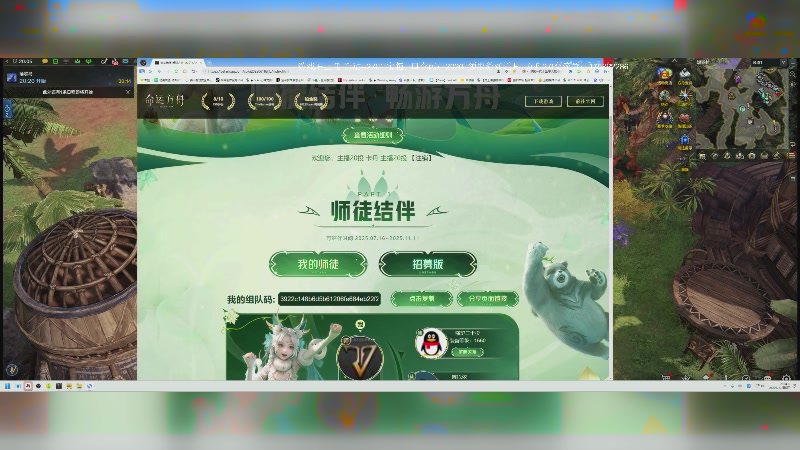Open the 我的师徒 tab
Image resolution: width=800 pixels, height=450 pixels.
pos(318,264)
